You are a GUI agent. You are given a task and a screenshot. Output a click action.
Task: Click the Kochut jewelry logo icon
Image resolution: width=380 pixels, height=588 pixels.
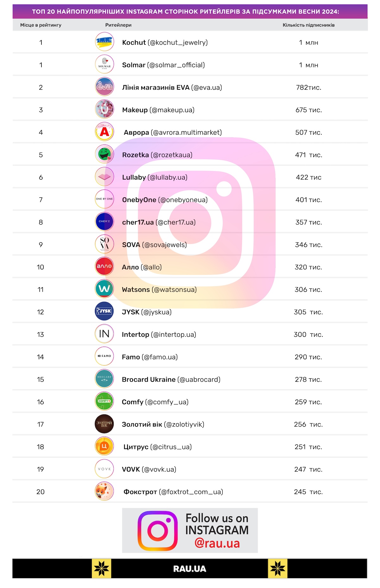(x=104, y=42)
